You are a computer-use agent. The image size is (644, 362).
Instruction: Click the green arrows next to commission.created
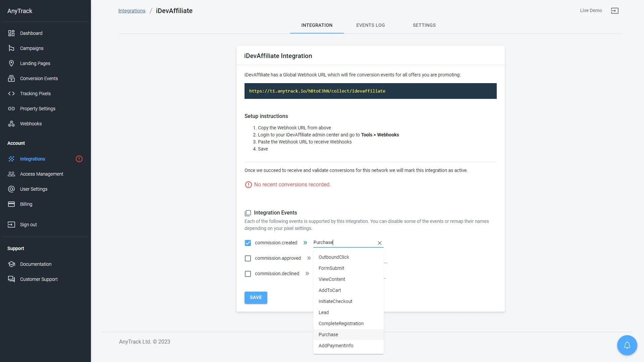305,243
